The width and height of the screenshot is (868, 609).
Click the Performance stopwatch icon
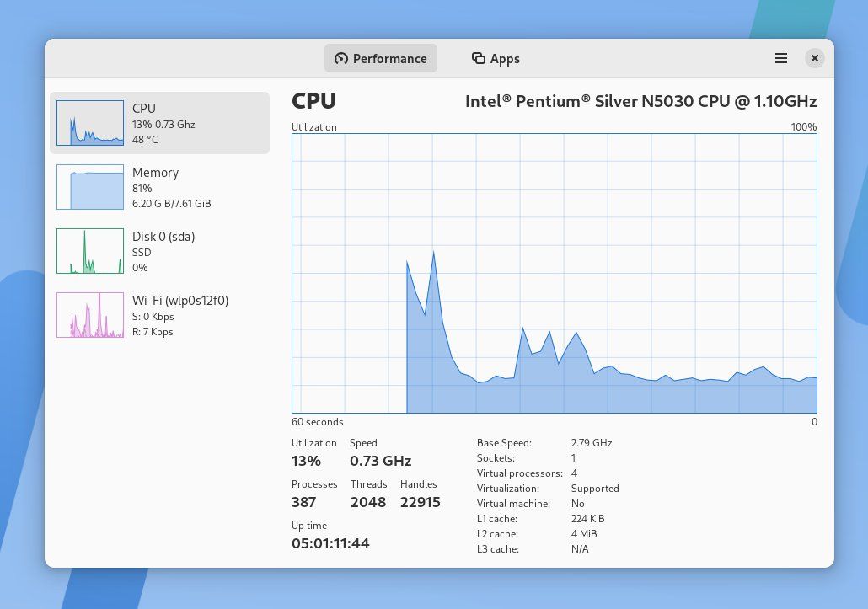click(342, 58)
